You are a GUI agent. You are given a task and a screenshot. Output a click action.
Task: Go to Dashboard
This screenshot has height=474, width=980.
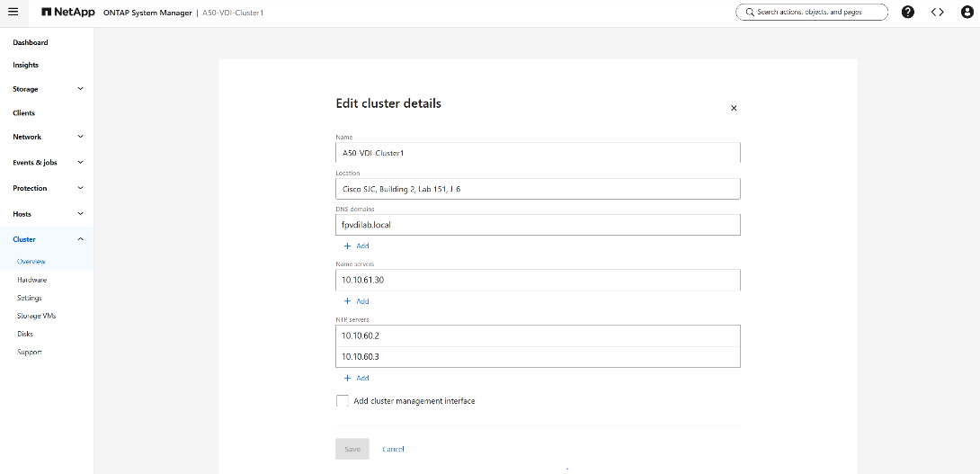30,42
